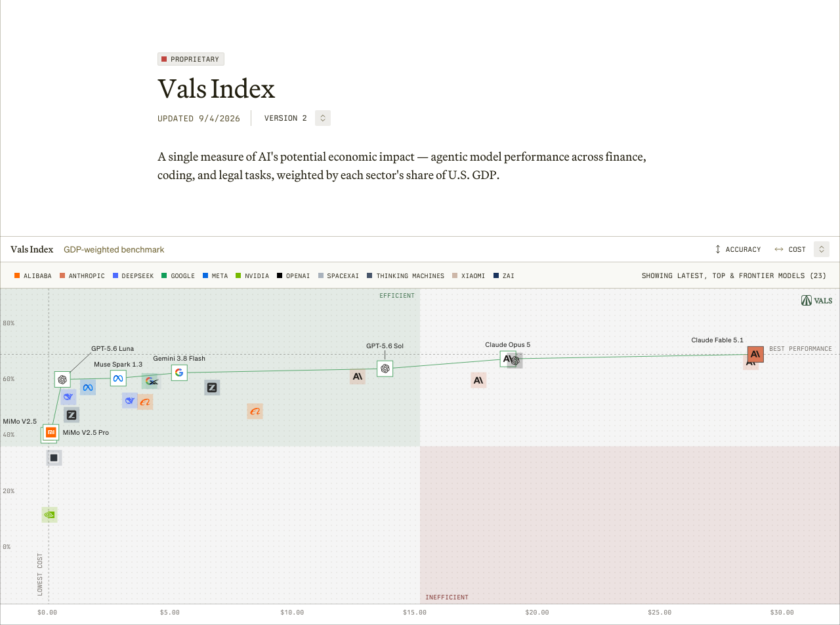Click the Proprietary badge
Image resolution: width=840 pixels, height=625 pixels.
click(191, 59)
